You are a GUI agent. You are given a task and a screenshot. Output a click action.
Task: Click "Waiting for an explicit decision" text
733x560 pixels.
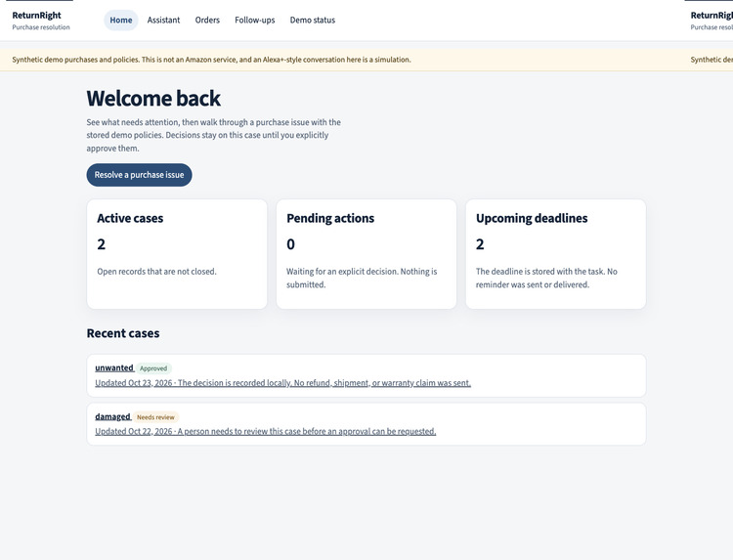[x=342, y=272]
